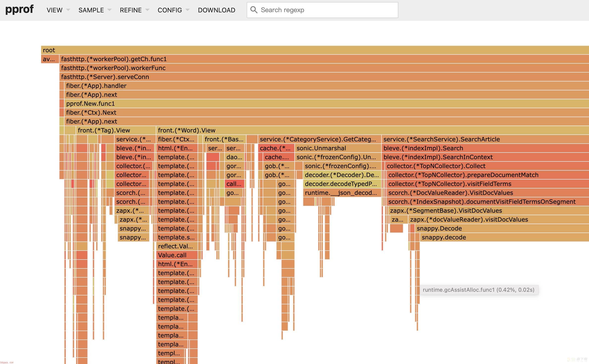589x364 pixels.
Task: Select decoder.decodeTypedP... frame
Action: click(x=342, y=184)
